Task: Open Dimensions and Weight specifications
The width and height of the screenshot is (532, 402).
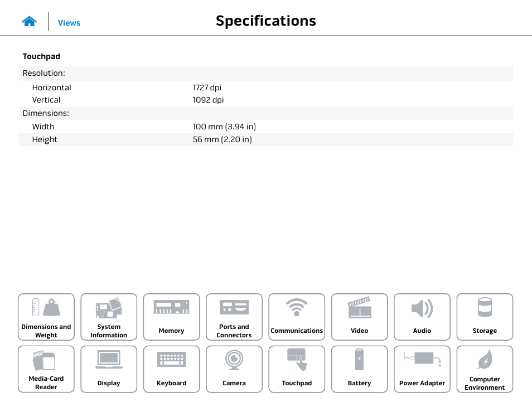Action: click(46, 317)
